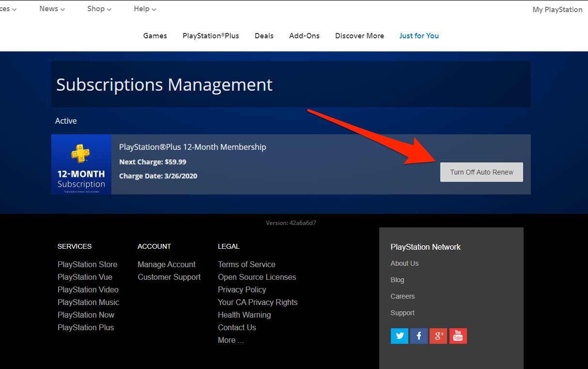Viewport: 588px width, 369px height.
Task: Open PlayStation's Twitter page icon
Action: point(399,336)
